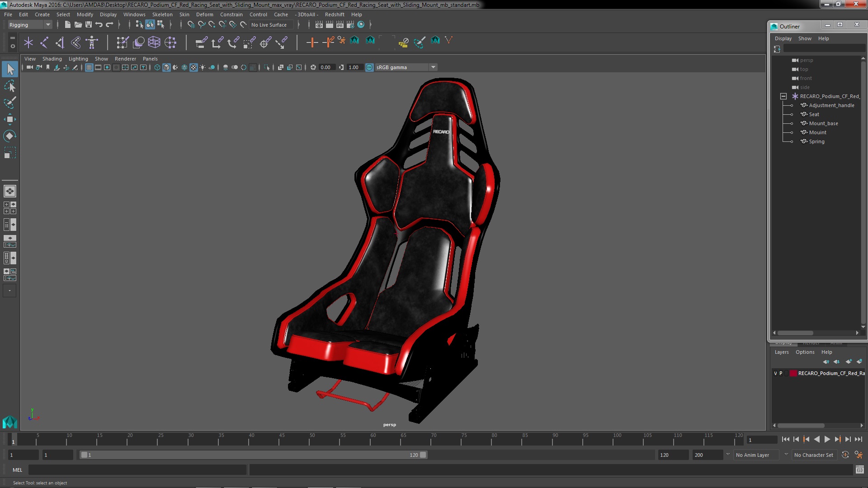Click the Create Lattice deformer icon

pos(154,42)
